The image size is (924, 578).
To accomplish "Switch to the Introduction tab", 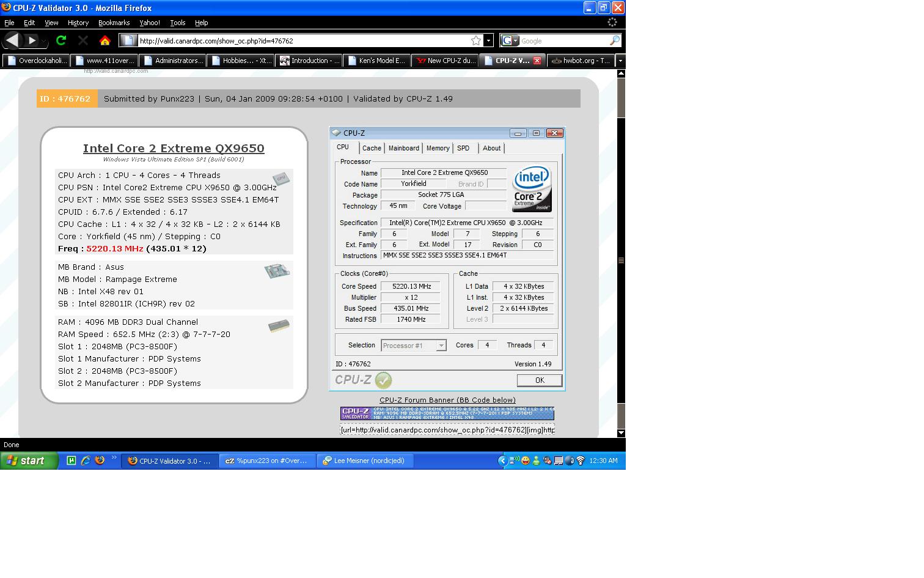I will [310, 61].
